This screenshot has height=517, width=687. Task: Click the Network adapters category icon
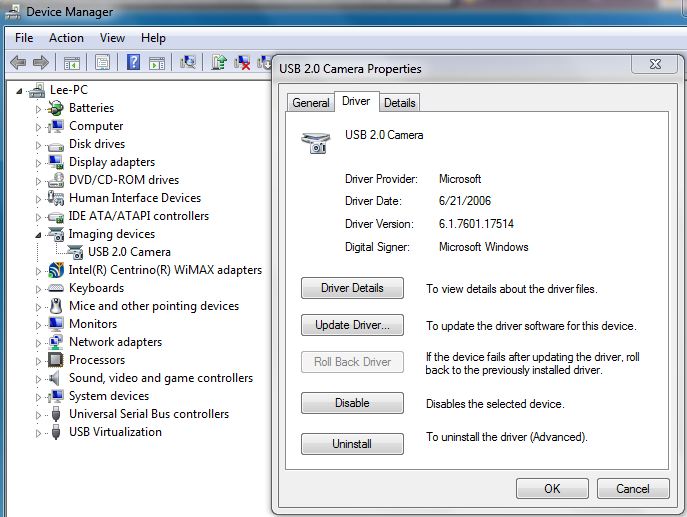(56, 342)
